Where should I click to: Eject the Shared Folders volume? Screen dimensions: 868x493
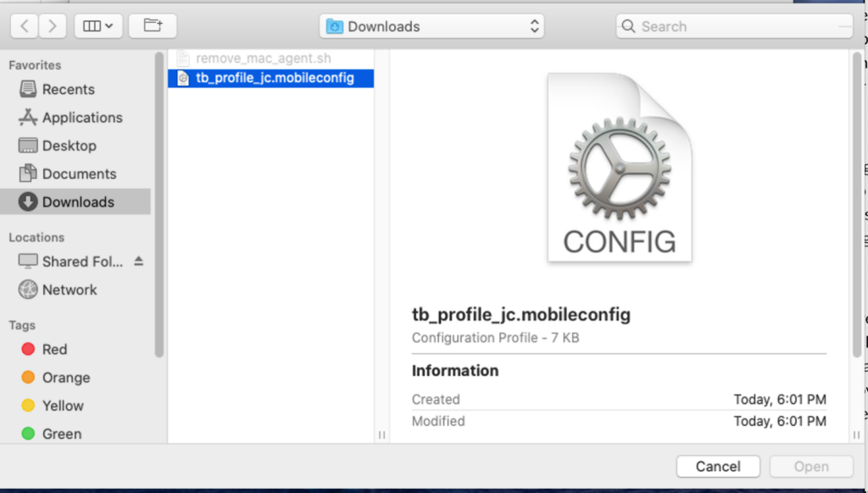(x=139, y=262)
